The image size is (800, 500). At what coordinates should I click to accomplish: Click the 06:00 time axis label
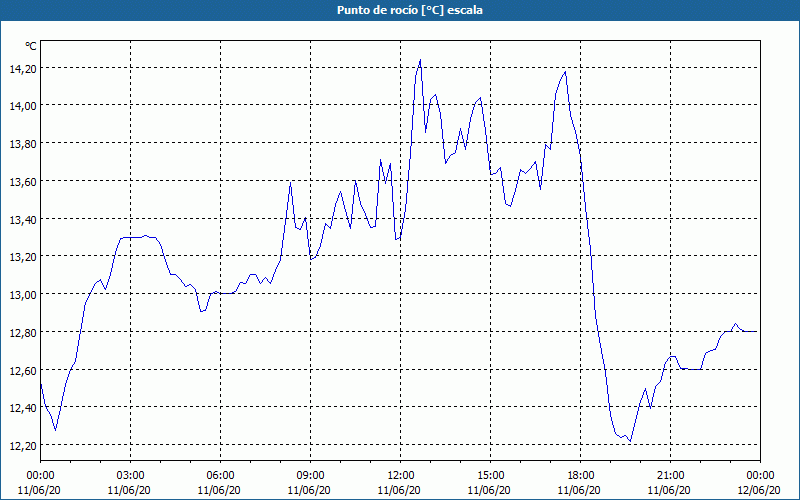tap(220, 476)
